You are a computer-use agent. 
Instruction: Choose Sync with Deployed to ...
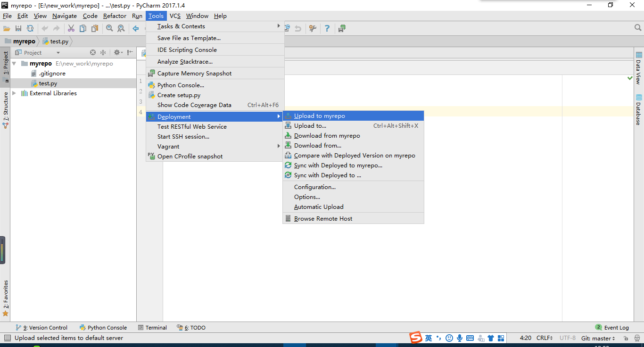click(353, 175)
